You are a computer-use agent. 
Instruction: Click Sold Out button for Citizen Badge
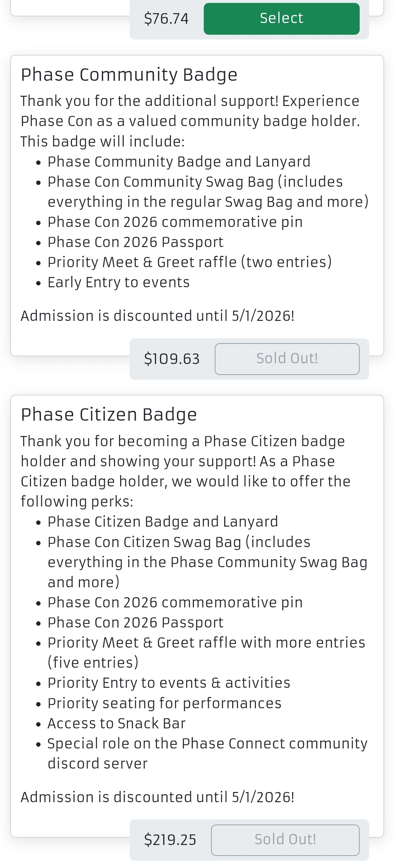pyautogui.click(x=285, y=840)
